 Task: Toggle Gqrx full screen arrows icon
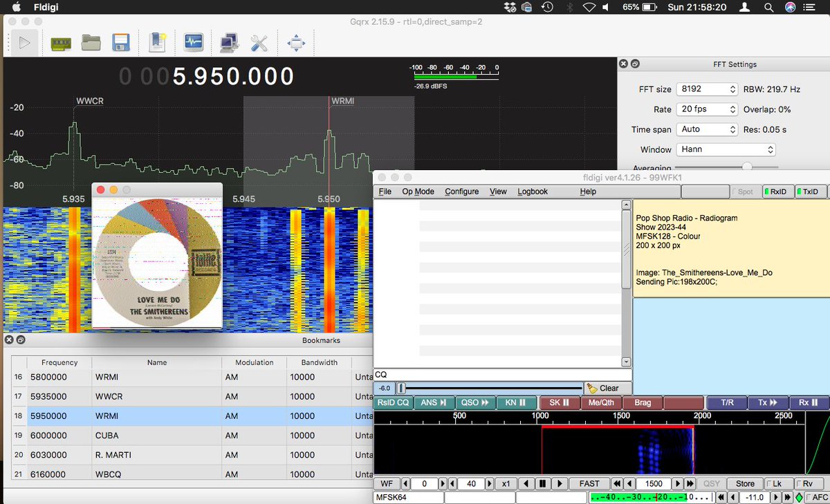[x=296, y=43]
